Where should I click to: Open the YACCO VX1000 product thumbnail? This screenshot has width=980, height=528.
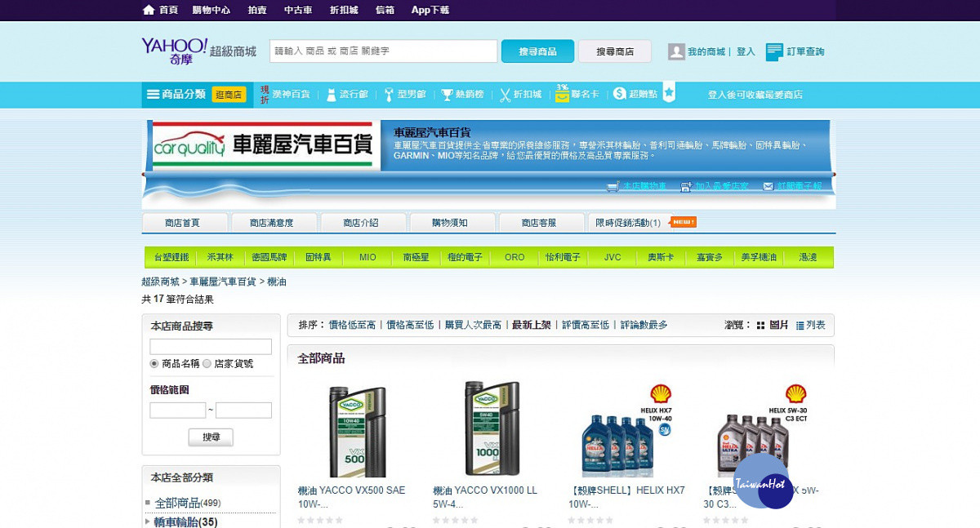coord(492,429)
